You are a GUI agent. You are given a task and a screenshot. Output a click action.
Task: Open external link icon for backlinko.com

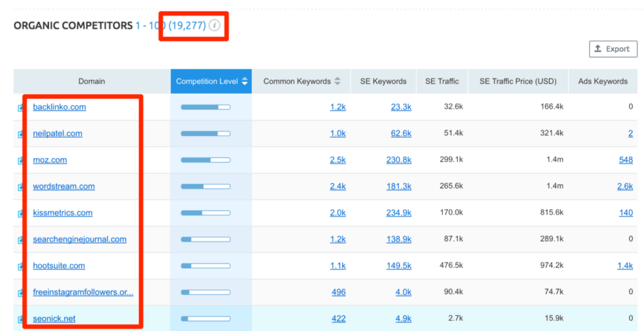[20, 108]
